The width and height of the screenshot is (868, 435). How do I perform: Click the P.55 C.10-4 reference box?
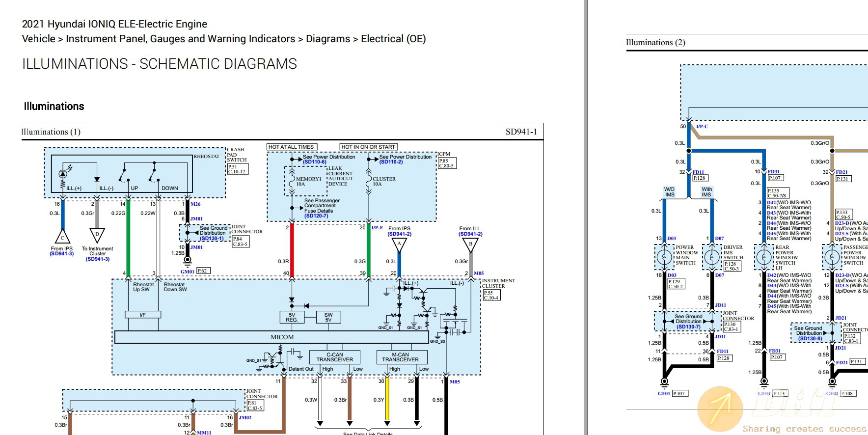(491, 295)
